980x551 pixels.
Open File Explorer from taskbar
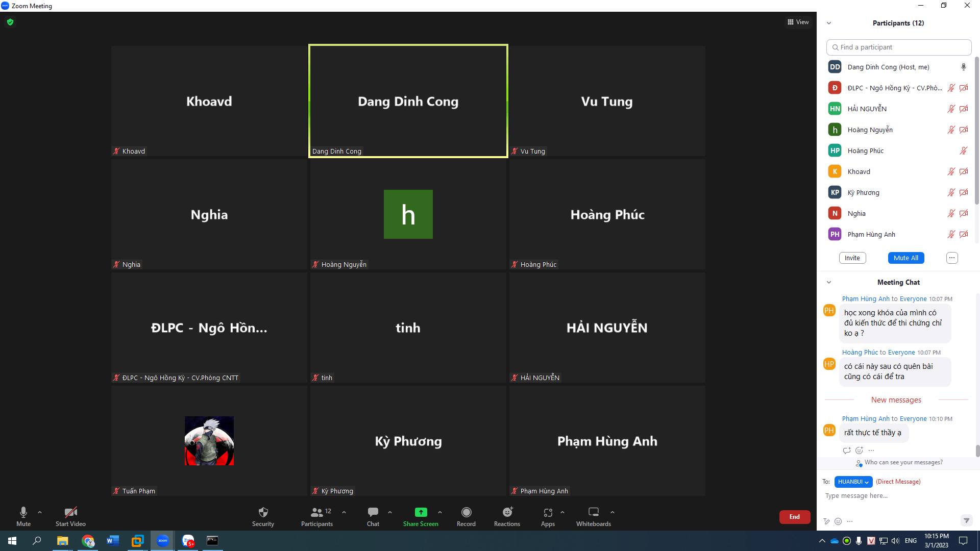[x=62, y=541]
